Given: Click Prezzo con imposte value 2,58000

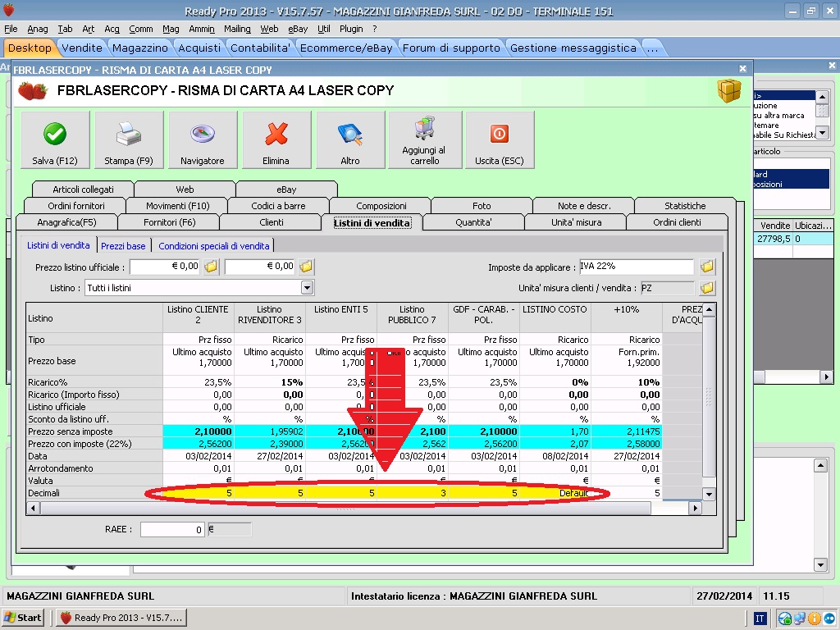Looking at the screenshot, I should [626, 444].
